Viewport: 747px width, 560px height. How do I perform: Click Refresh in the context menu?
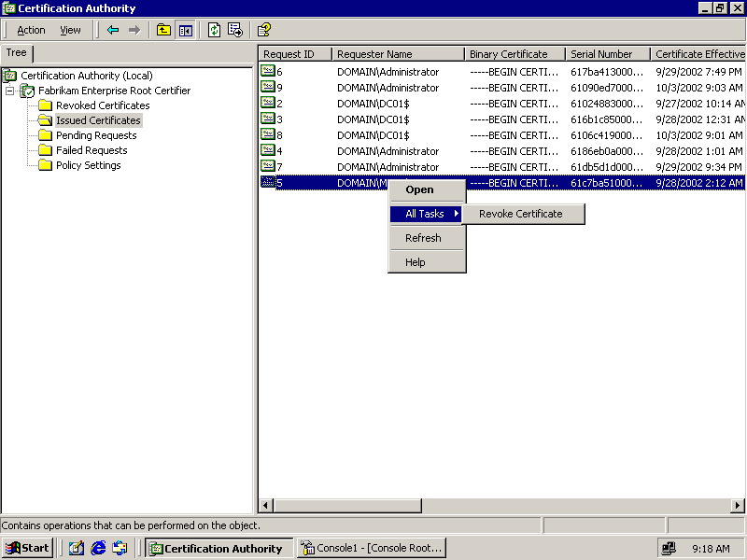tap(423, 238)
